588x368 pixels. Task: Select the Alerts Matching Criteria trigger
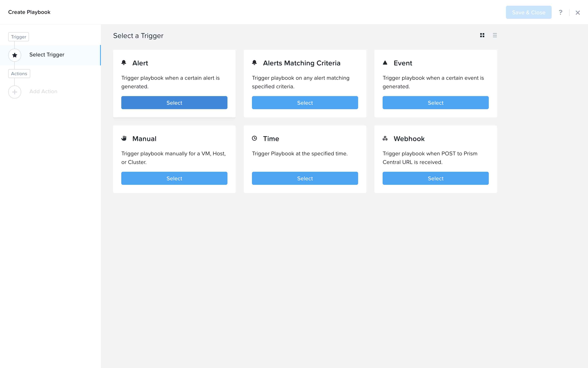pyautogui.click(x=305, y=103)
